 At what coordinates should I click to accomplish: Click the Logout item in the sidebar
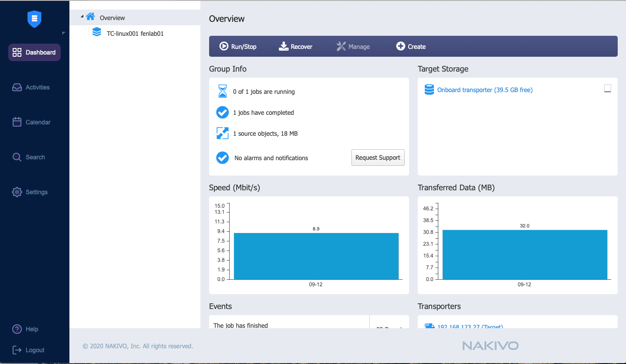28,350
